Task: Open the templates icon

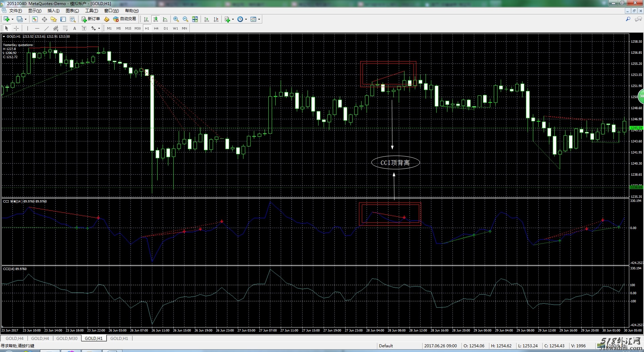Action: tap(253, 19)
